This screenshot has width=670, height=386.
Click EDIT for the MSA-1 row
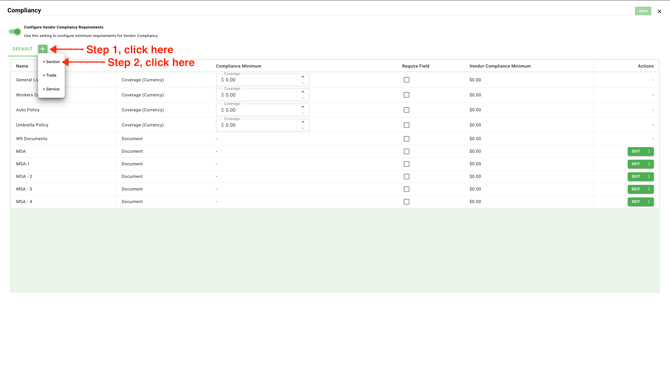(x=636, y=164)
